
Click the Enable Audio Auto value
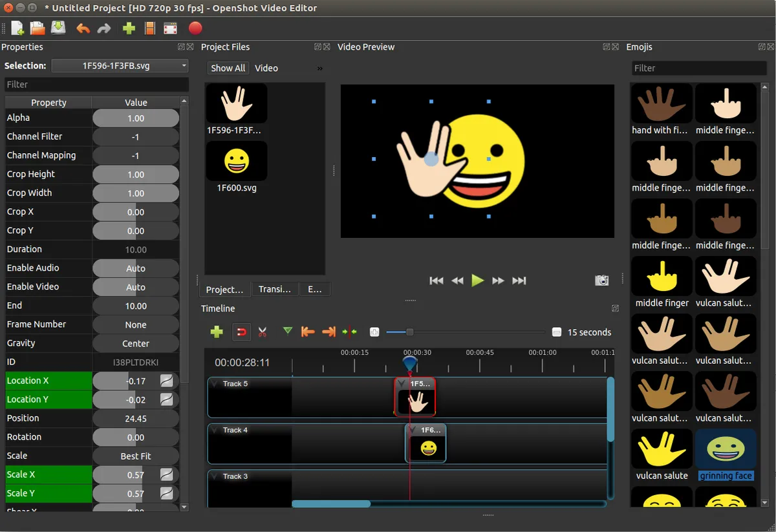(x=136, y=268)
